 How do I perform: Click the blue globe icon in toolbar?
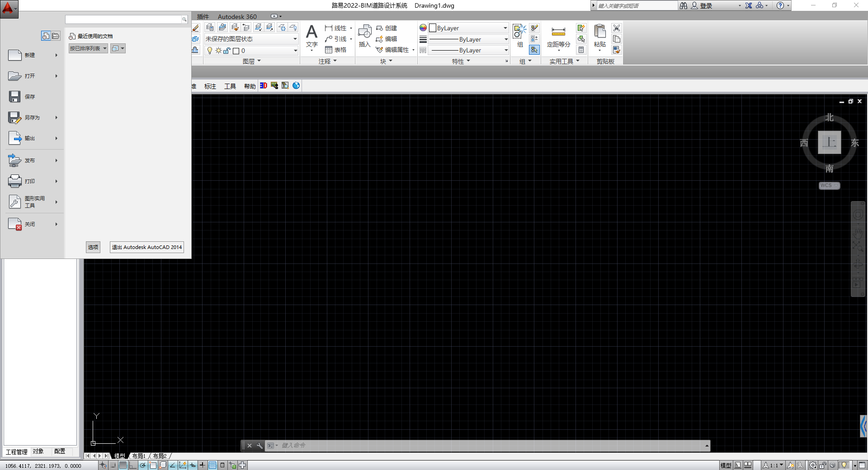point(296,85)
